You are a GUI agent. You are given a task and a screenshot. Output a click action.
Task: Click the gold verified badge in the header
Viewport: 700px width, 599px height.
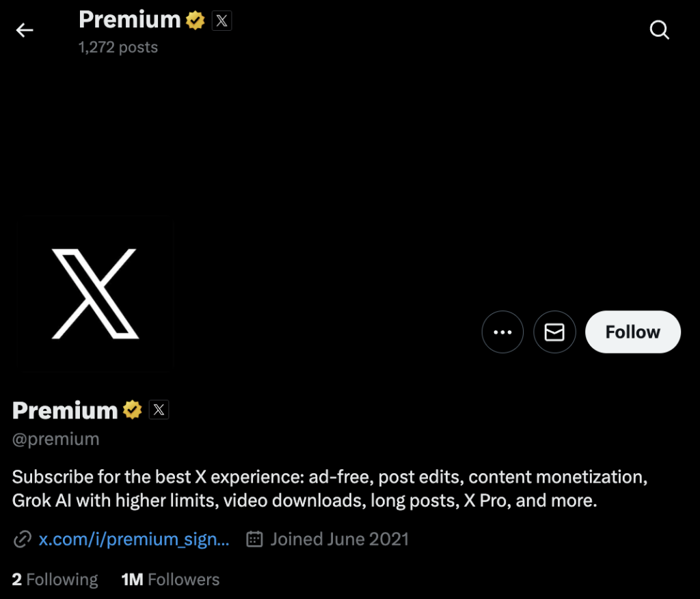[x=196, y=21]
